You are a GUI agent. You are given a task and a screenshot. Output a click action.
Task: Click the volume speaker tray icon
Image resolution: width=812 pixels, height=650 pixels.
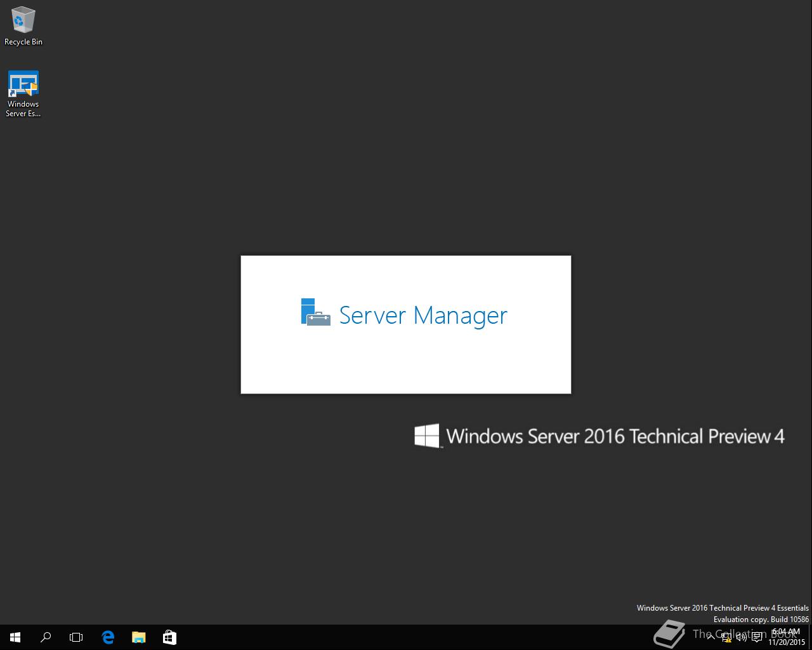[x=742, y=637]
